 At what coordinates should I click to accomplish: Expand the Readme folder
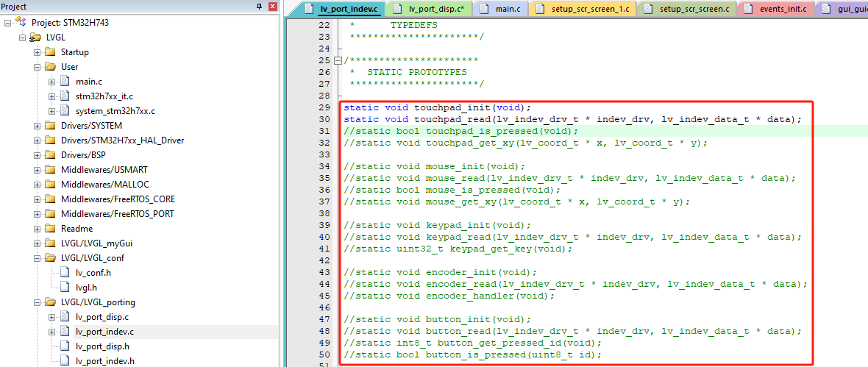pyautogui.click(x=37, y=228)
